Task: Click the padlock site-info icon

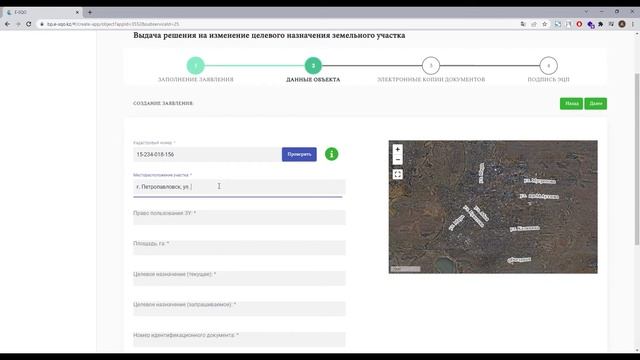Action: click(x=42, y=24)
